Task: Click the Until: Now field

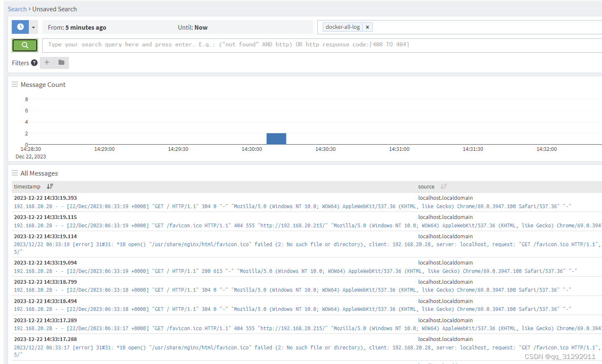Action: (193, 28)
